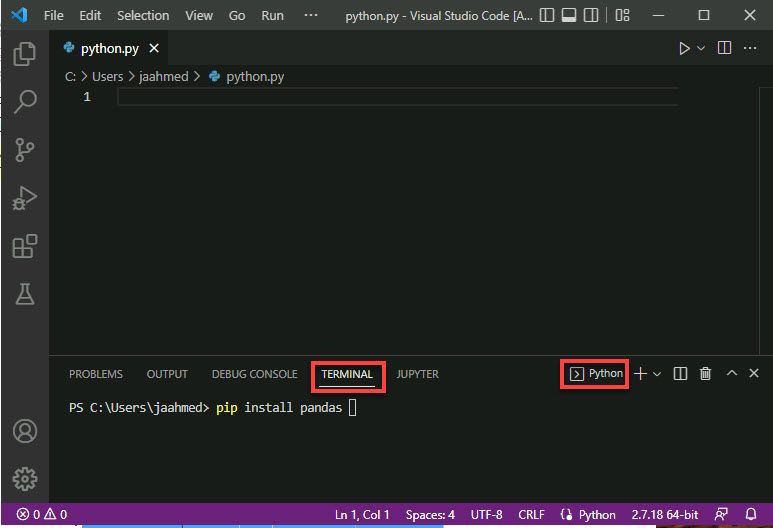Toggle the primary side bar layout
The image size is (773, 528).
click(x=547, y=15)
